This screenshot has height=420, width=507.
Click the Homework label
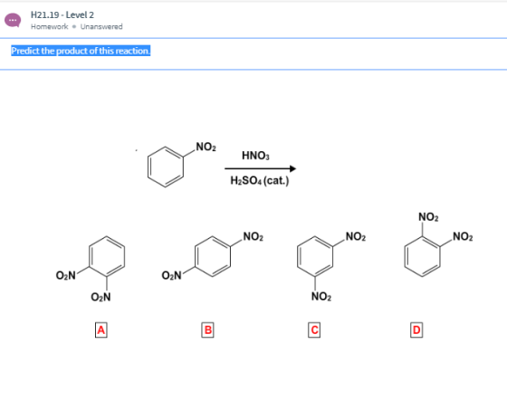49,26
